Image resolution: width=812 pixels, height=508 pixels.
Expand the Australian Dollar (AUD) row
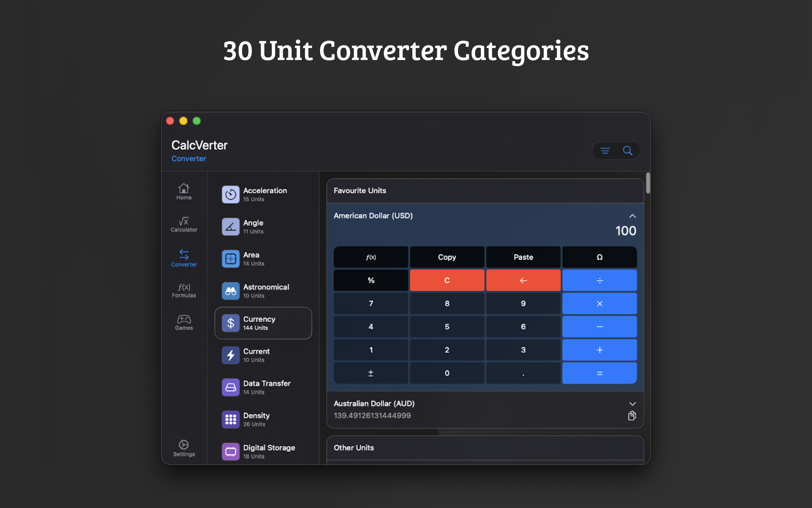632,404
